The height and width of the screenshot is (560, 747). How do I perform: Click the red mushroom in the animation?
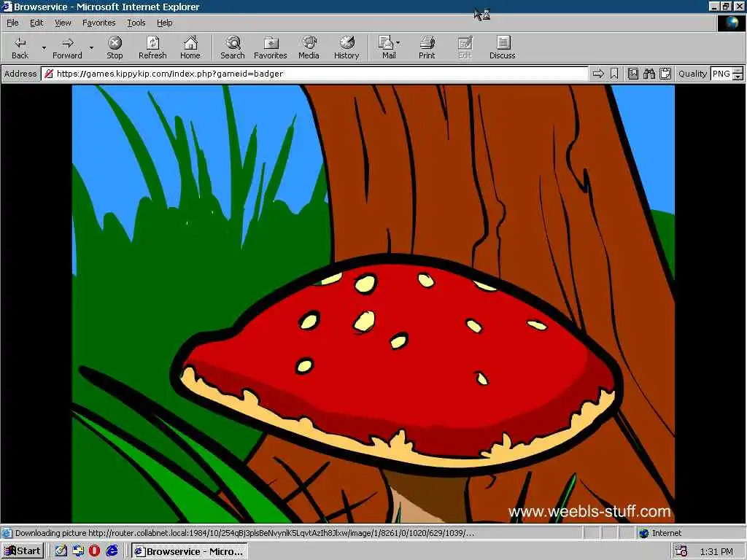point(398,365)
